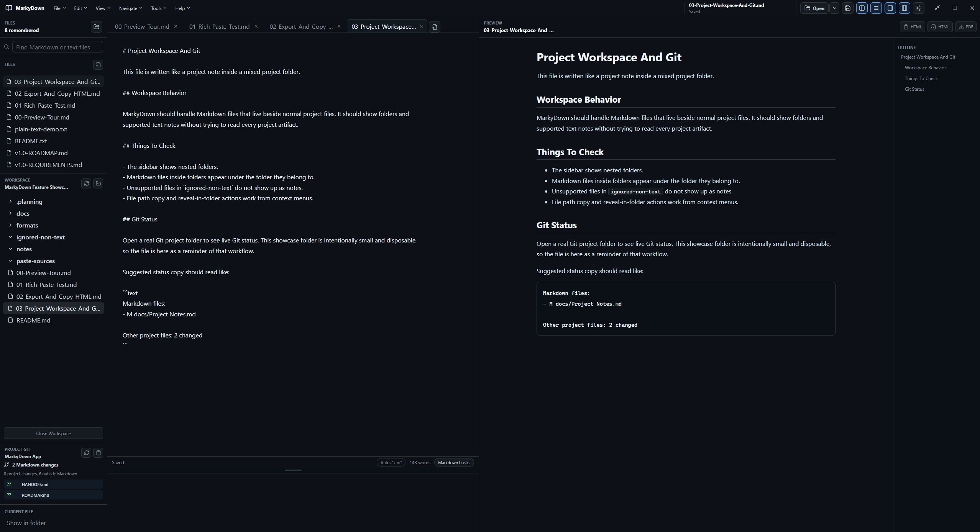
Task: Toggle the right preview panel layout button
Action: pos(890,8)
